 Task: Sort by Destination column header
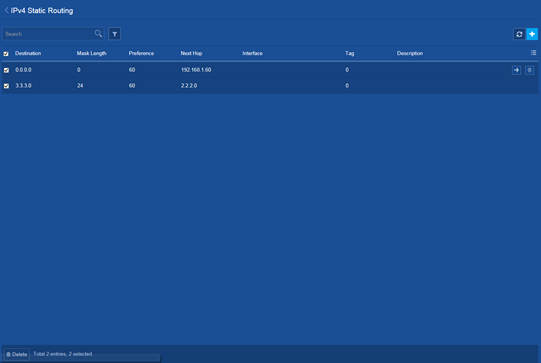pyautogui.click(x=28, y=53)
